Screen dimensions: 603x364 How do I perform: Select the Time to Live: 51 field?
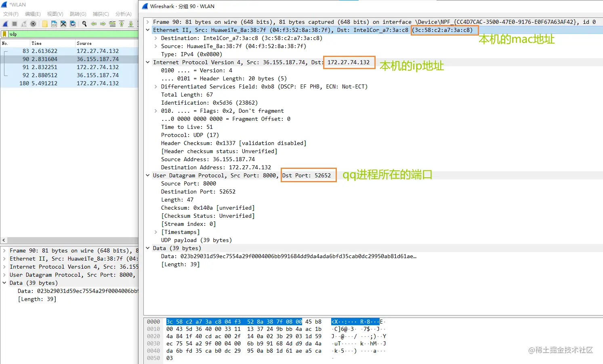pos(187,127)
